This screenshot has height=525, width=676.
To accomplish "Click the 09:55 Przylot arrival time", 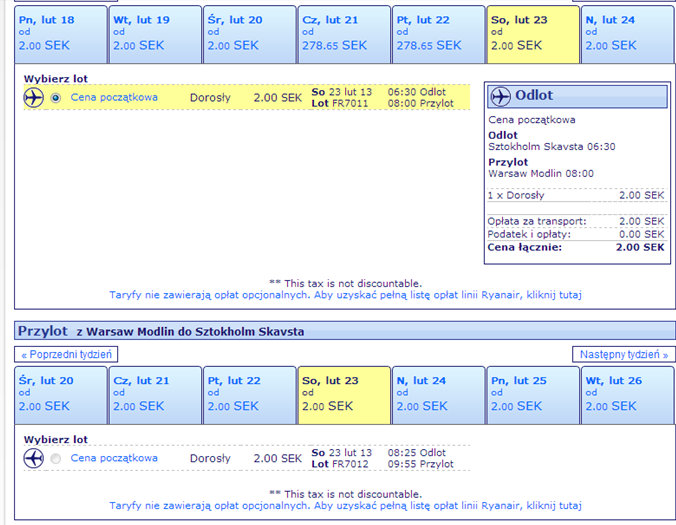I will (420, 464).
